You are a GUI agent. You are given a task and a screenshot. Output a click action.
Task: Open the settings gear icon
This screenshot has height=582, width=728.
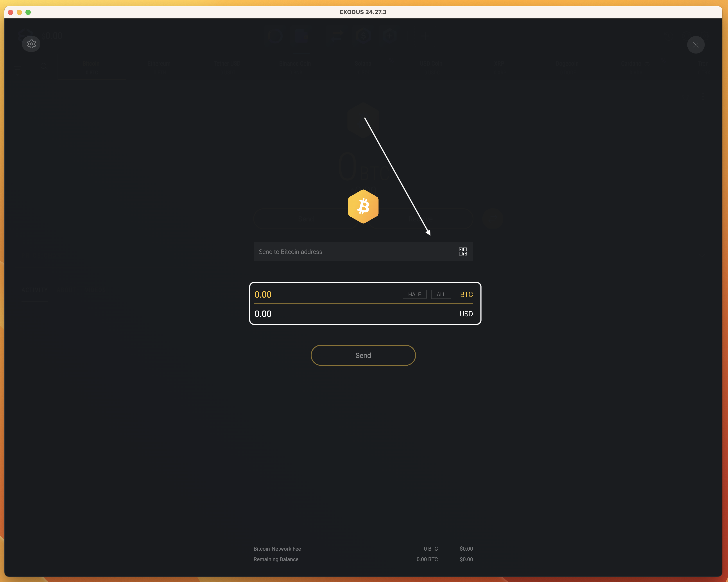click(x=31, y=44)
